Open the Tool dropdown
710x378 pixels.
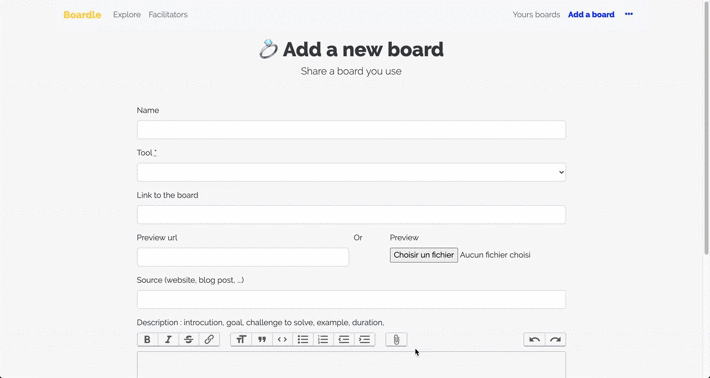pyautogui.click(x=351, y=172)
